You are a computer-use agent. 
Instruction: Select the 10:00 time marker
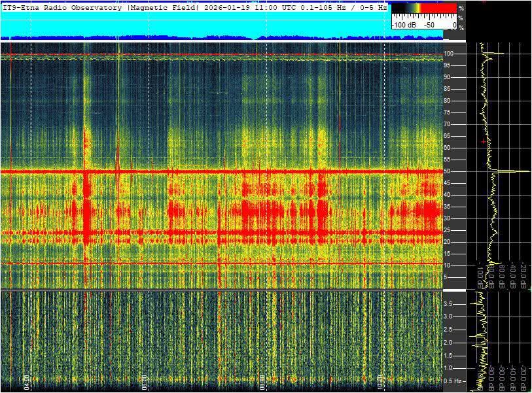tap(380, 381)
